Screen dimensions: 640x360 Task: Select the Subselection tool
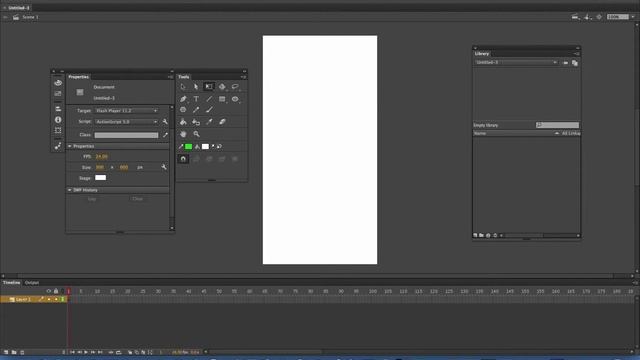point(196,87)
